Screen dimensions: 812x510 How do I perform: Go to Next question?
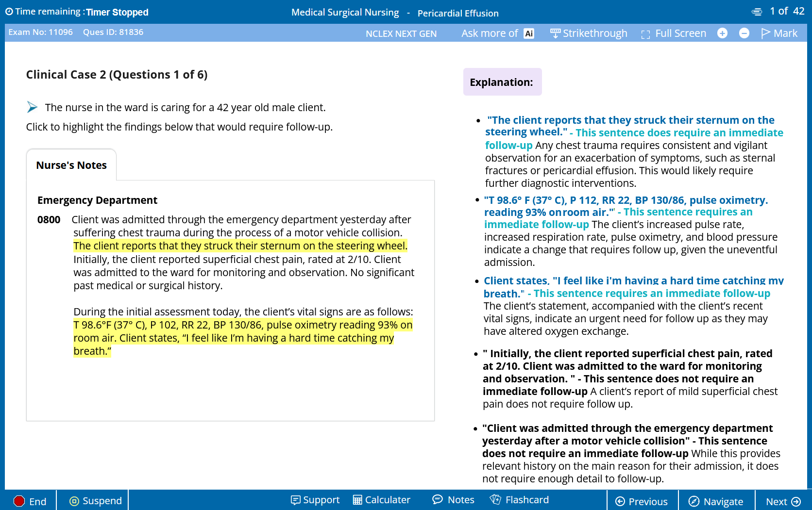point(783,501)
